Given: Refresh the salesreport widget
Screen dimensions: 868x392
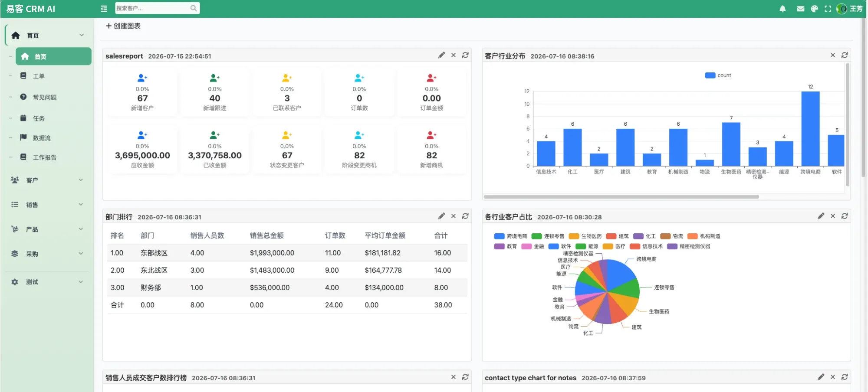Looking at the screenshot, I should [x=465, y=55].
